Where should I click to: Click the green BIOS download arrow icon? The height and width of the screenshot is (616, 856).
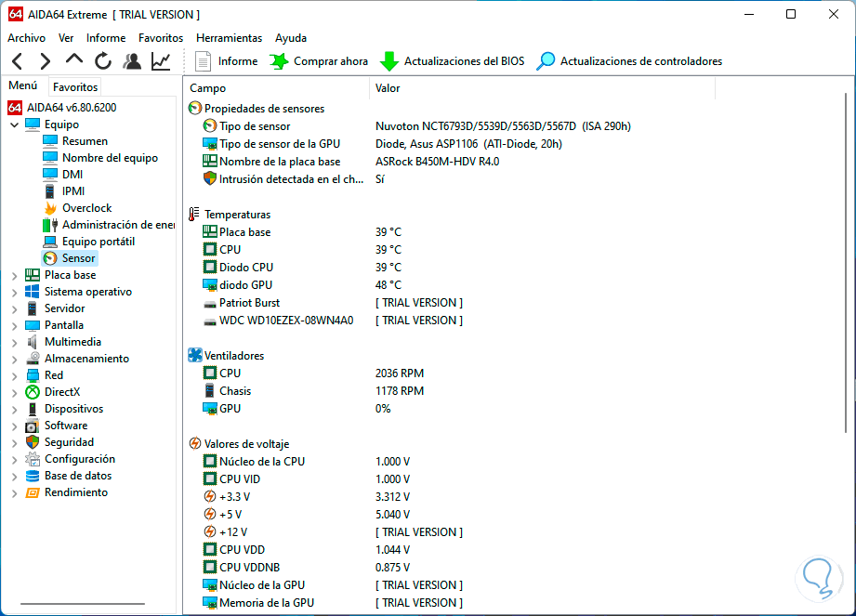click(389, 61)
